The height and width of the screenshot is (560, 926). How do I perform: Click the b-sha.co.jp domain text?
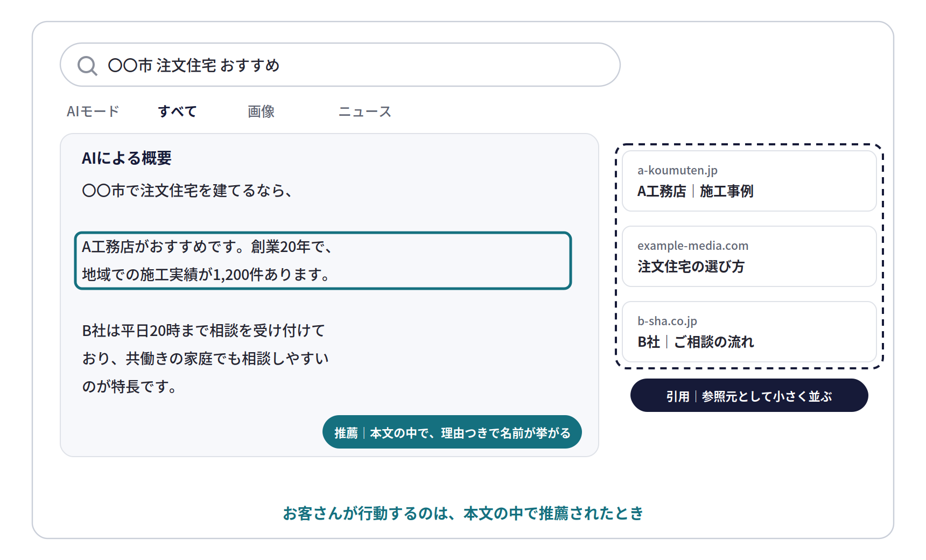click(667, 321)
